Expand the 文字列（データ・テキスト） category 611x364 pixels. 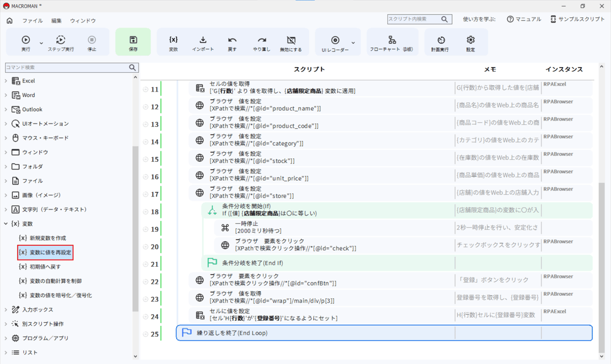tap(6, 209)
